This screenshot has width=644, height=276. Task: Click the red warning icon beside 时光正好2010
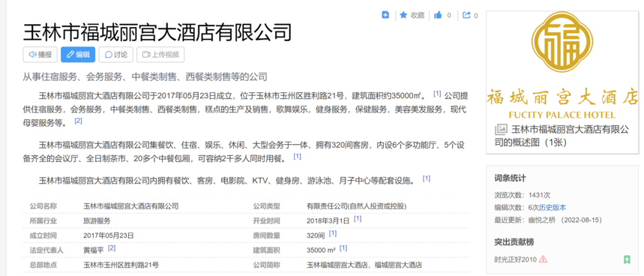tap(544, 259)
